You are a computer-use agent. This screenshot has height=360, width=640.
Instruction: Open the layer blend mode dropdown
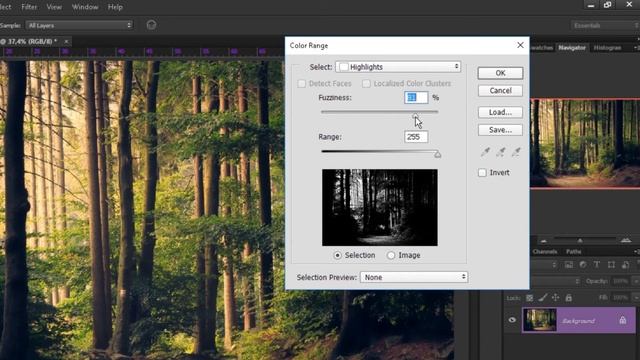click(x=556, y=281)
